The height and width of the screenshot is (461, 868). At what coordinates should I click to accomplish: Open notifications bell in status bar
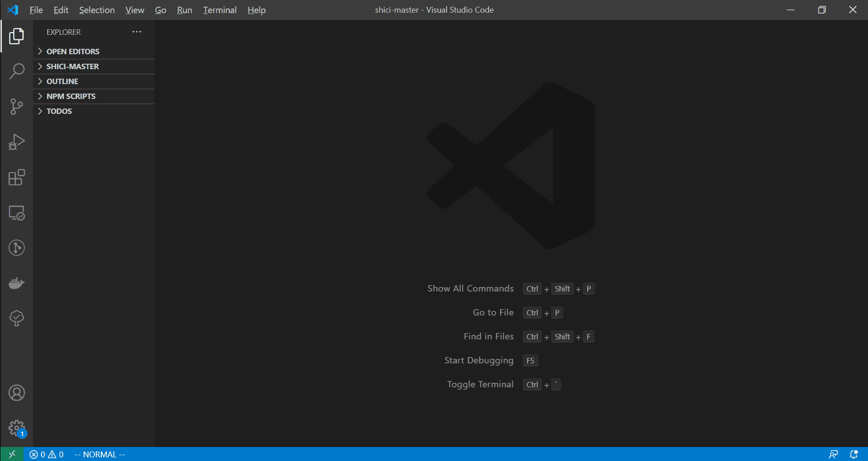(x=854, y=454)
